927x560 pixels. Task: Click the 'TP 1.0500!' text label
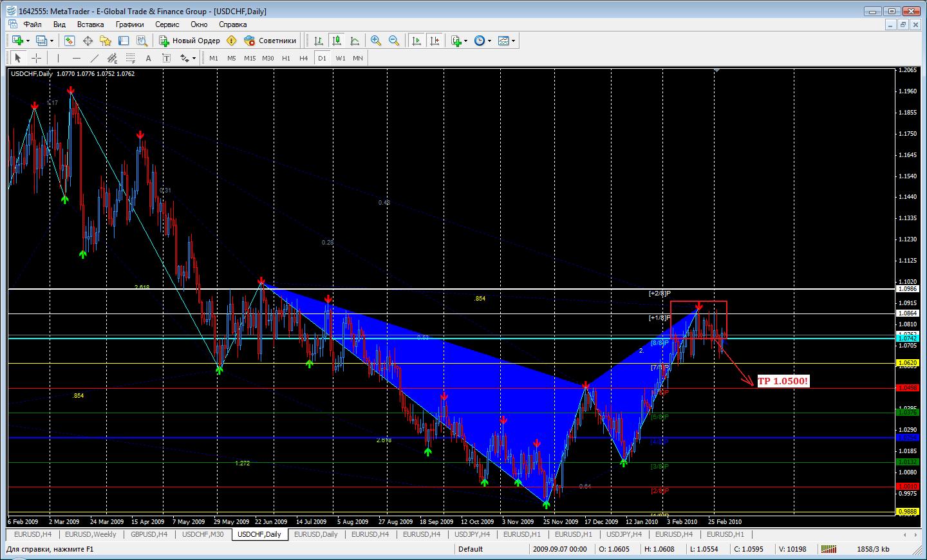782,381
